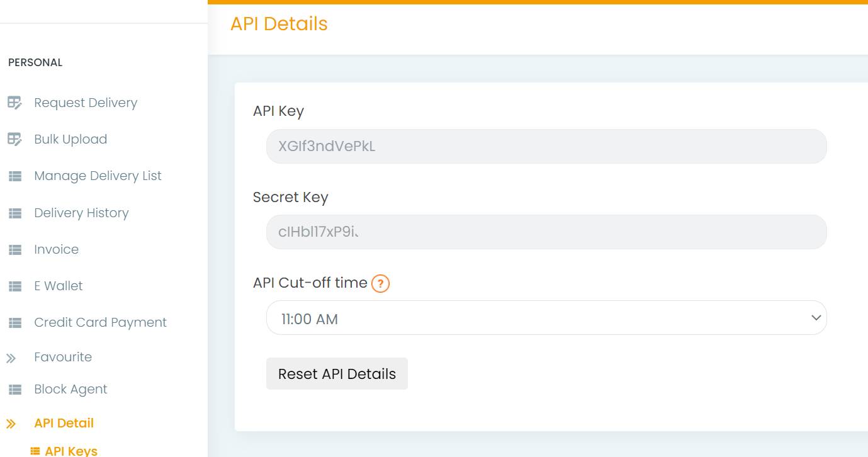Select API Detail in the sidebar menu
Viewport: 868px width, 457px height.
click(64, 422)
